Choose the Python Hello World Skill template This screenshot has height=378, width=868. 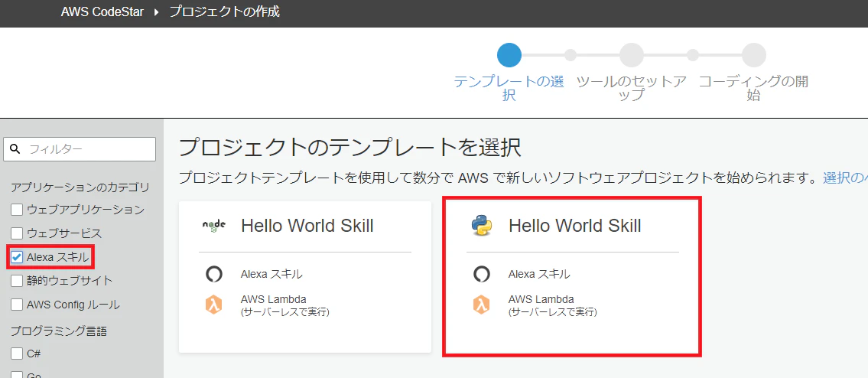573,276
